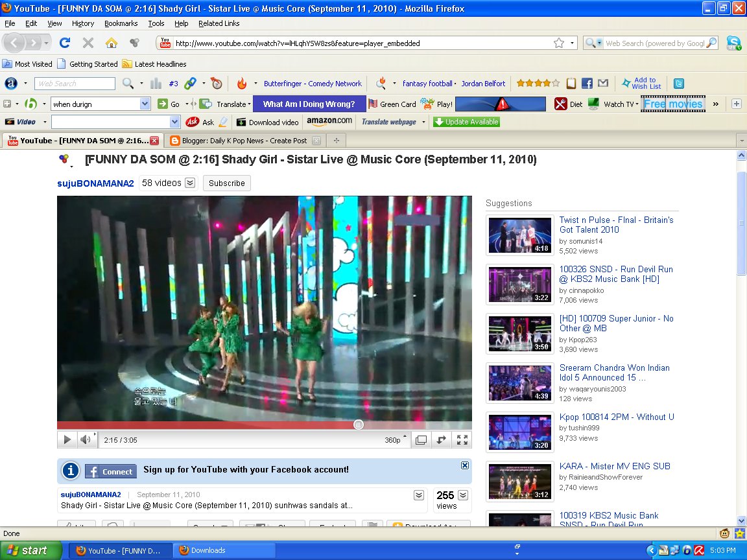Show more toolbar items chevron
This screenshot has width=747, height=560.
click(x=716, y=104)
